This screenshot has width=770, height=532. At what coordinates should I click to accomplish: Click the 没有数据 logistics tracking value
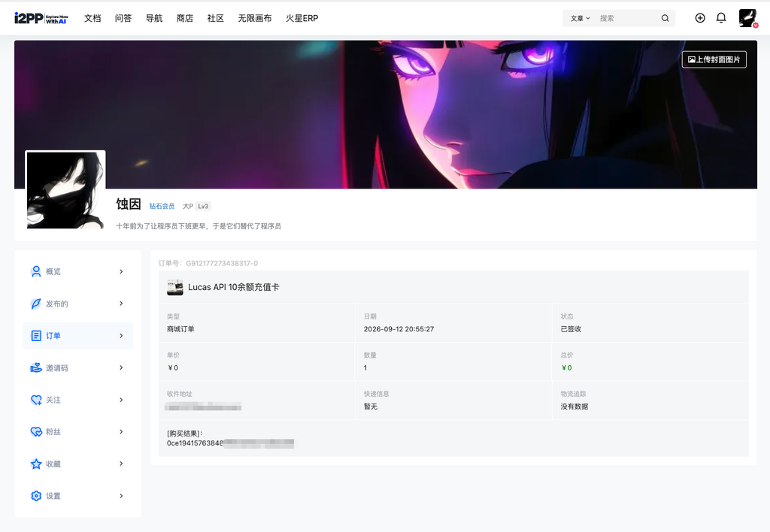tap(574, 407)
